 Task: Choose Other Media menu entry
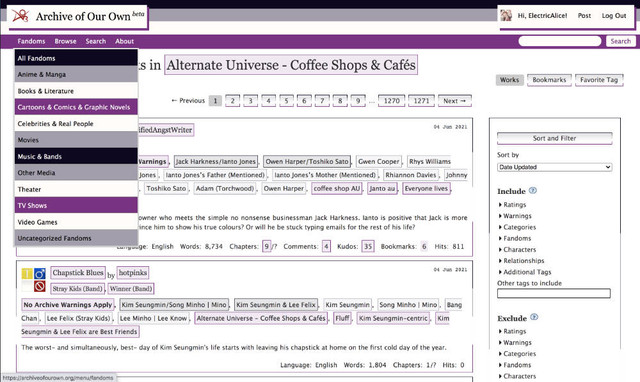click(x=76, y=173)
